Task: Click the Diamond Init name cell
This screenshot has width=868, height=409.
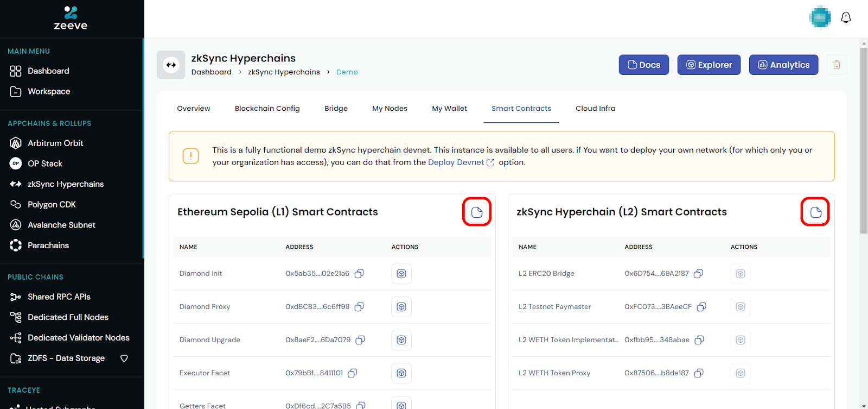Action: point(201,274)
